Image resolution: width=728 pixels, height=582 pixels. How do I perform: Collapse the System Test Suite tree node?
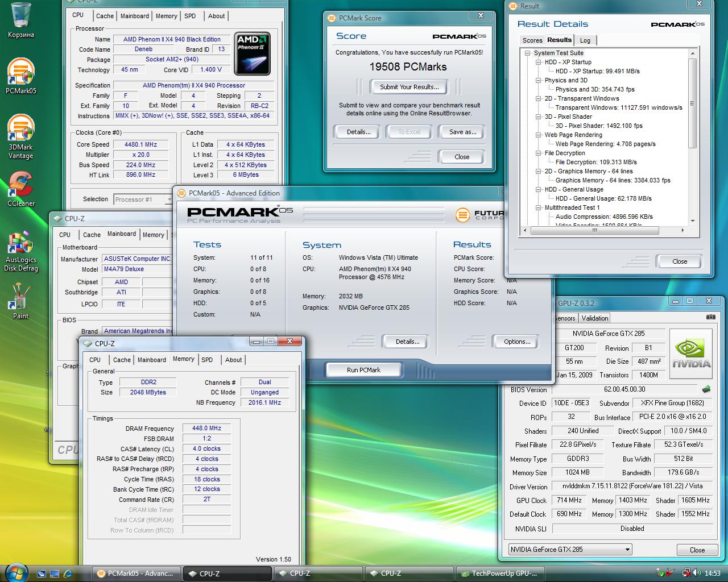point(528,53)
